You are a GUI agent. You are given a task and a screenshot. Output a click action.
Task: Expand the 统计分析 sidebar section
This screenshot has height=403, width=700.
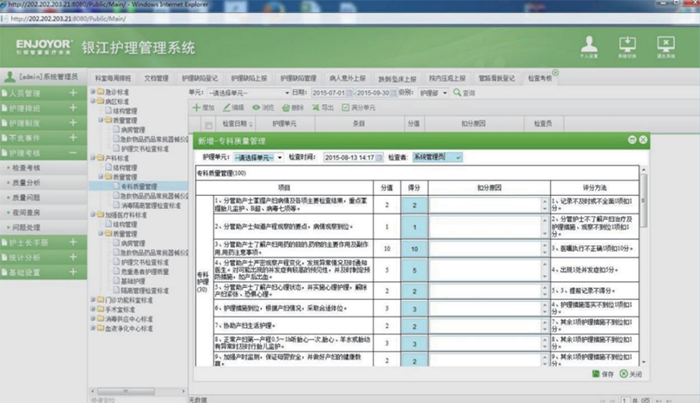pyautogui.click(x=73, y=257)
